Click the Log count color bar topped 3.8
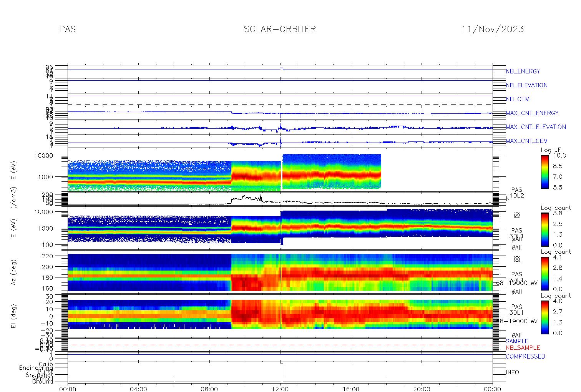581x392 pixels. click(544, 229)
